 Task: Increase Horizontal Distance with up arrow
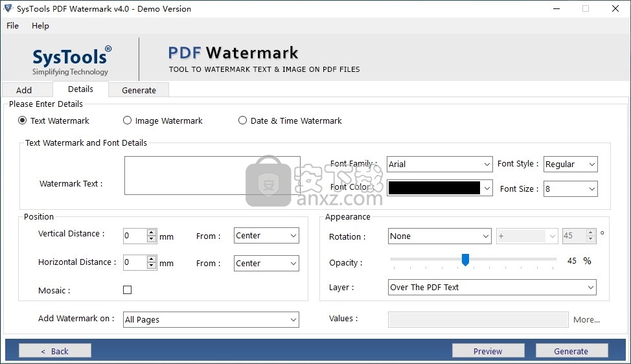152,259
